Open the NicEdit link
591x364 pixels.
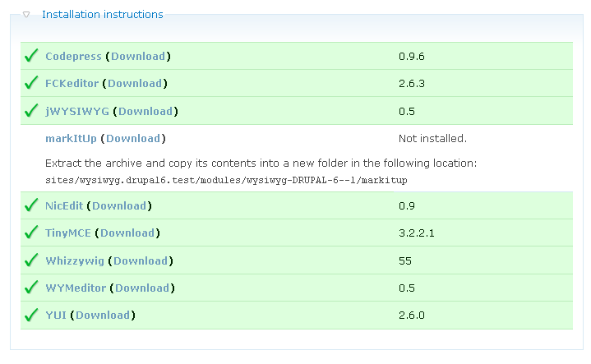[64, 205]
